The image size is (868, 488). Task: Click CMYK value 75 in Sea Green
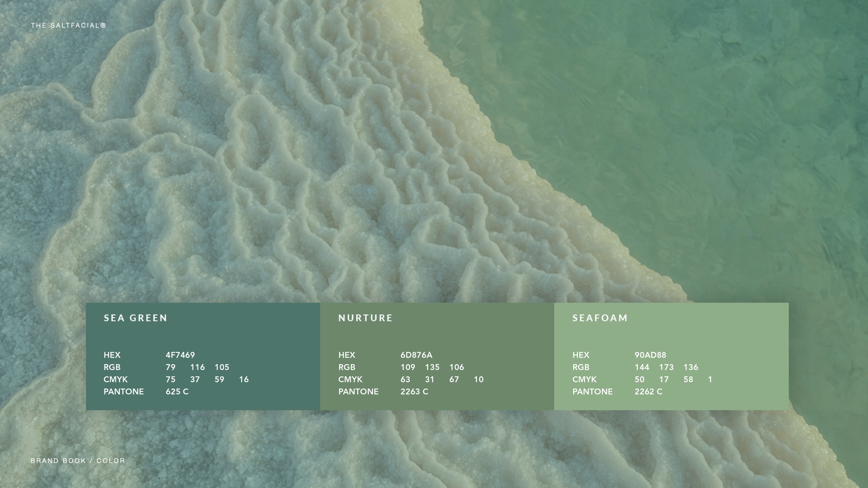(170, 379)
